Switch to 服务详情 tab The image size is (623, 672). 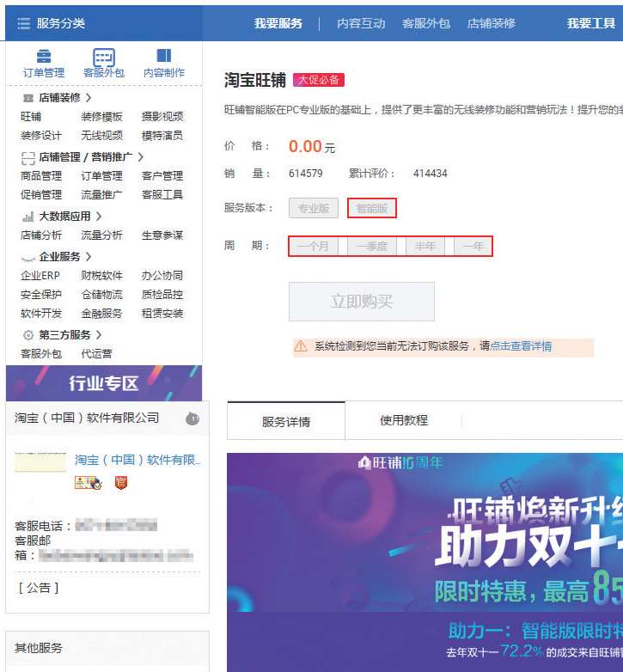(x=286, y=420)
